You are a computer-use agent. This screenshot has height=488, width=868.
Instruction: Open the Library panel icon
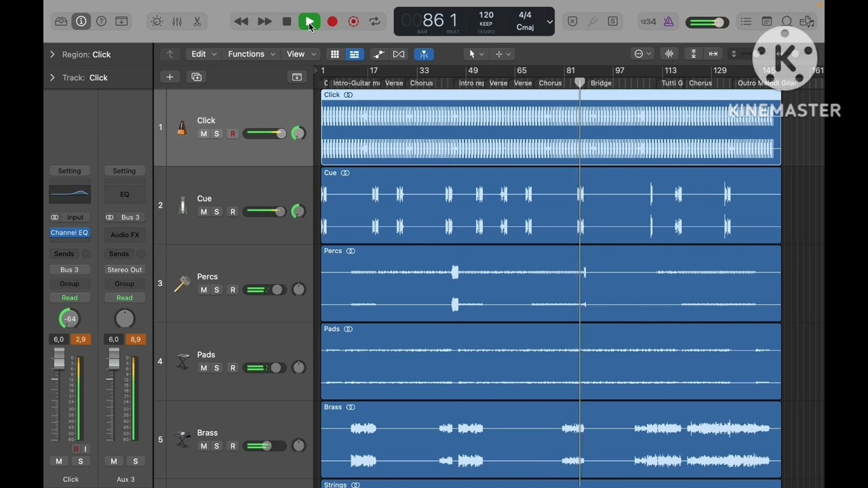pos(61,22)
